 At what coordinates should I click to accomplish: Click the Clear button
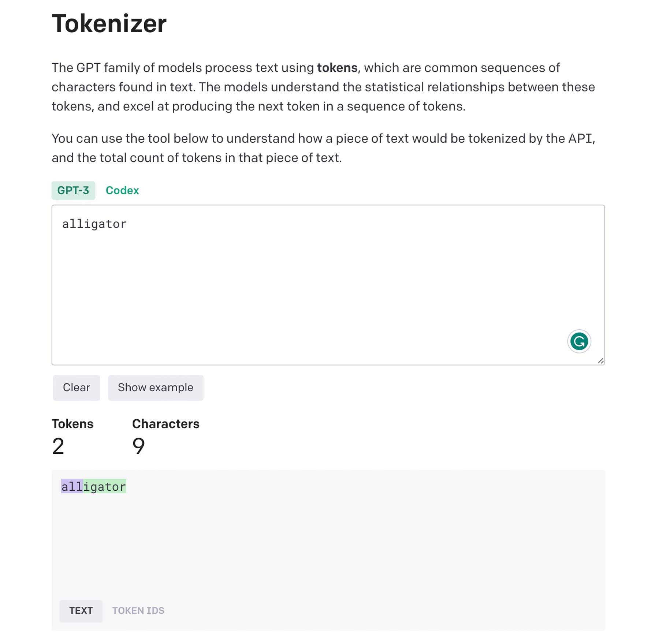point(76,387)
